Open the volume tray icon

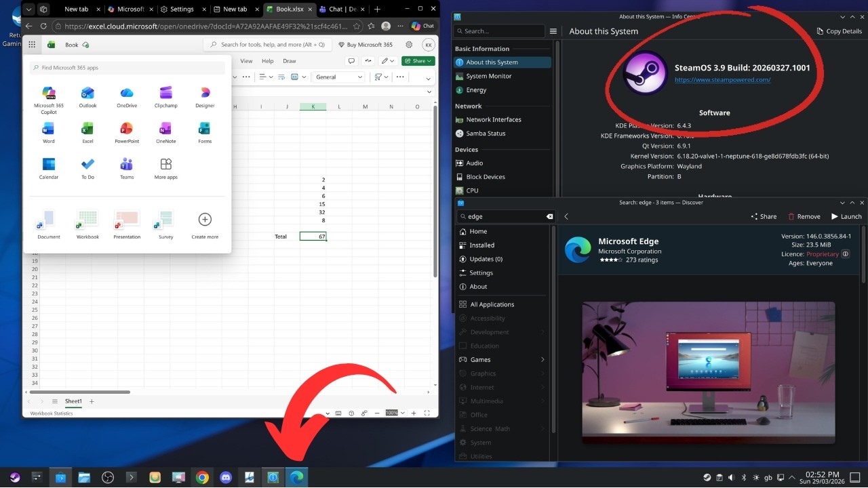click(731, 478)
